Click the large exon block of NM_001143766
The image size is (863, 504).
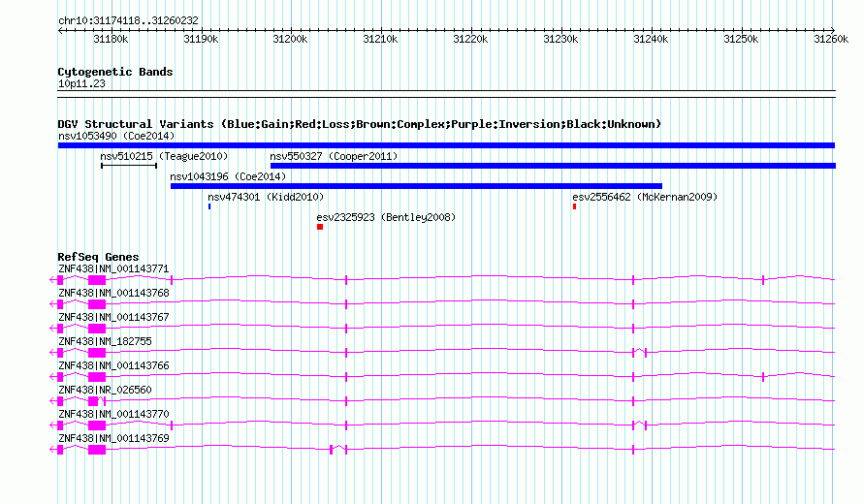tap(97, 377)
